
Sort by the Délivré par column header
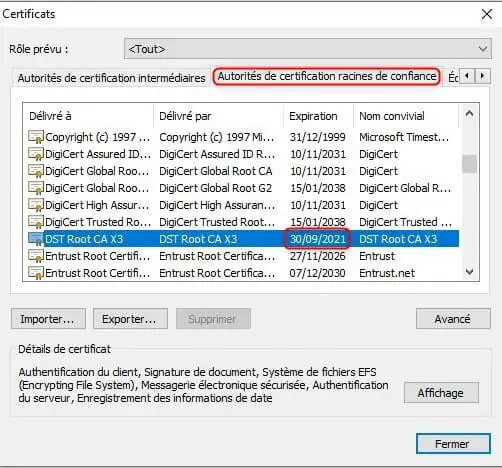(x=219, y=116)
